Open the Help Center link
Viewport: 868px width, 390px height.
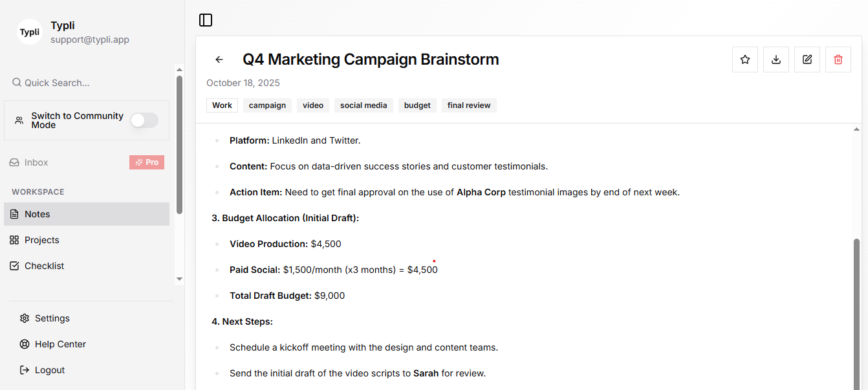pos(60,344)
